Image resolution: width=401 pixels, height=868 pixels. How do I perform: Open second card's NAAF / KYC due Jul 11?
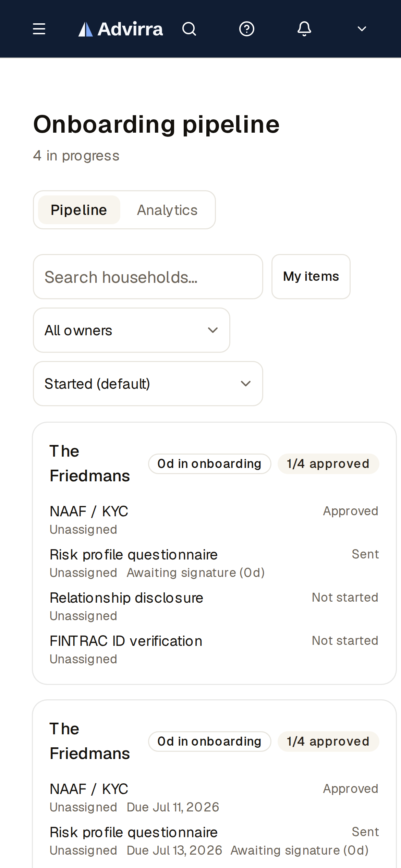[x=214, y=798]
